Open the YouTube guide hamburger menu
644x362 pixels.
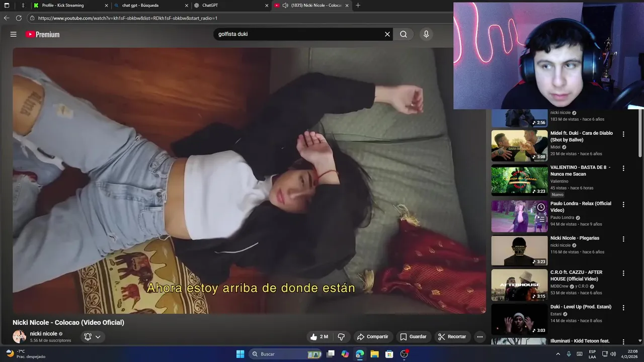14,34
